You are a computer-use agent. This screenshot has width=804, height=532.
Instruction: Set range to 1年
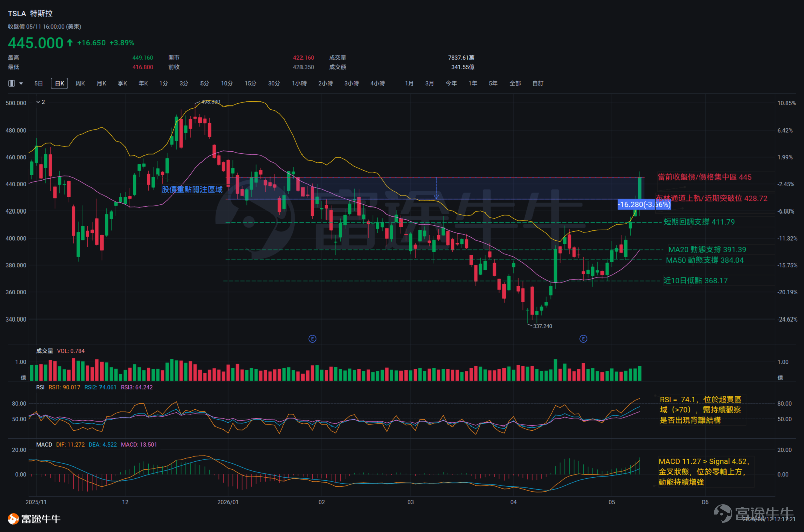473,83
